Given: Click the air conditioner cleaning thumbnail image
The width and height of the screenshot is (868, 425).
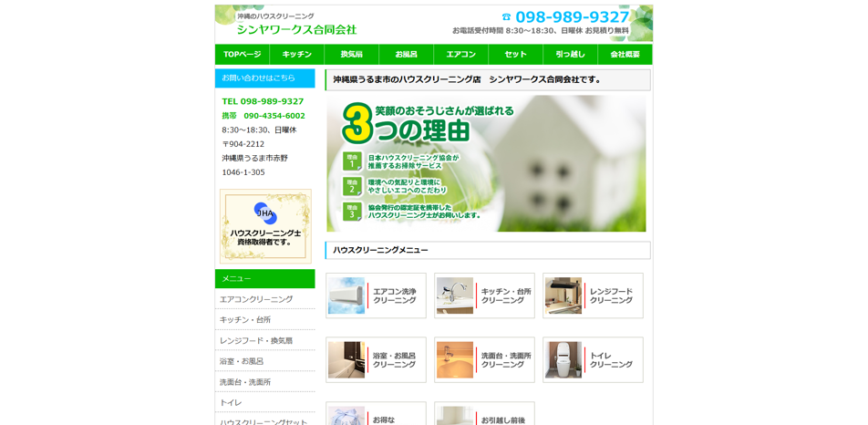Looking at the screenshot, I should [346, 295].
